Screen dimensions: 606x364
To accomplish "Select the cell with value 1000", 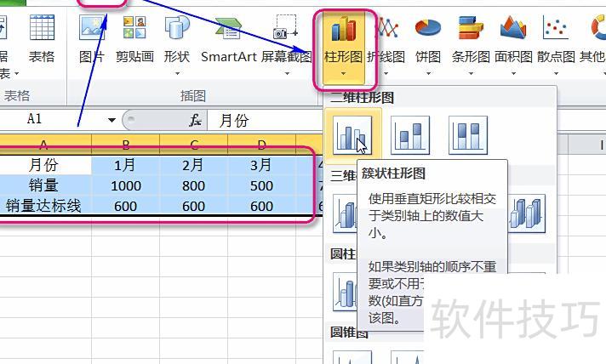I will coord(126,185).
